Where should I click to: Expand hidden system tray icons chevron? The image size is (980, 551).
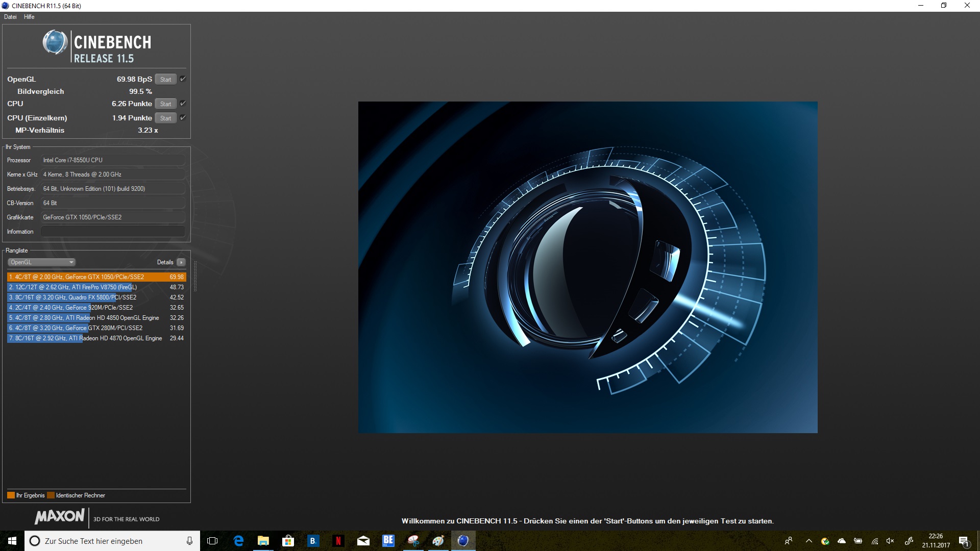click(x=808, y=541)
